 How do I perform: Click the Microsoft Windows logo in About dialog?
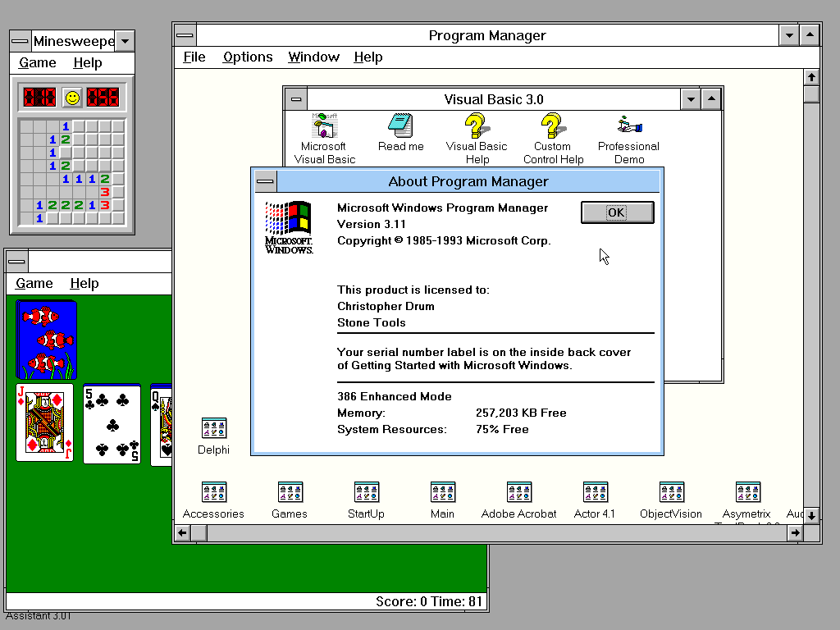289,228
